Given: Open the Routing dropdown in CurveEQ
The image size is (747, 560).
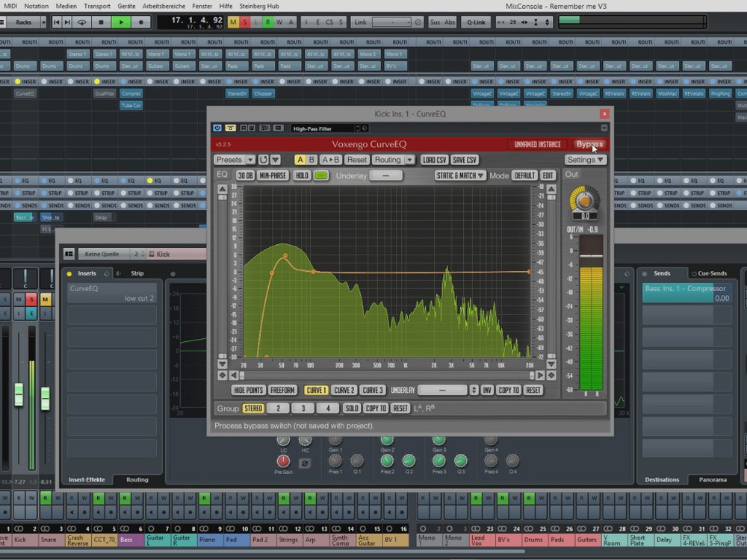Looking at the screenshot, I should pos(393,160).
